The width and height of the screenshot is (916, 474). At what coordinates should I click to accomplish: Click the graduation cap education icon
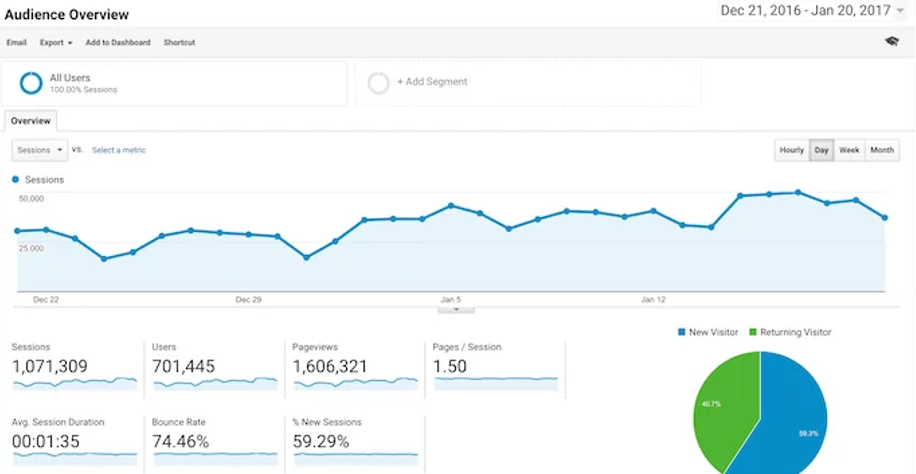[x=892, y=42]
